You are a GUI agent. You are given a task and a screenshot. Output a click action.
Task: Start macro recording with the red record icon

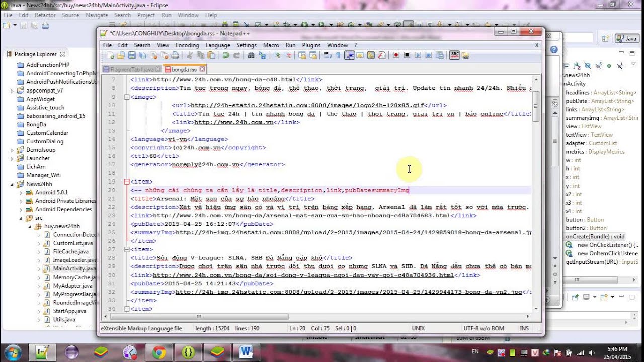click(396, 55)
